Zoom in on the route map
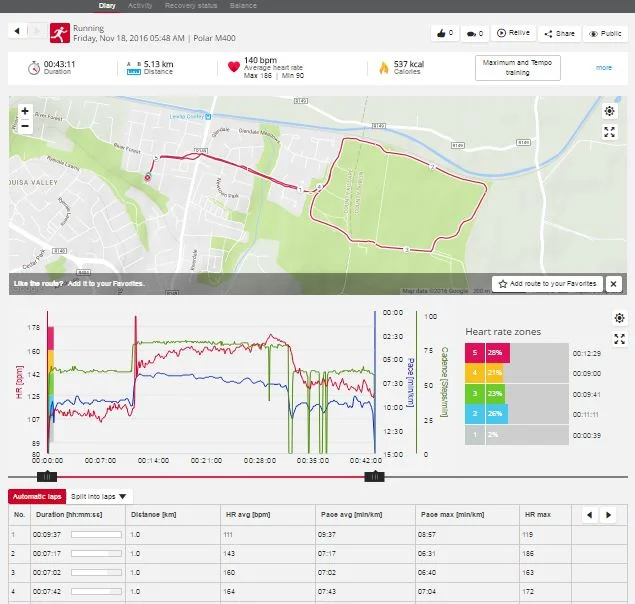635x604 pixels. coord(25,111)
